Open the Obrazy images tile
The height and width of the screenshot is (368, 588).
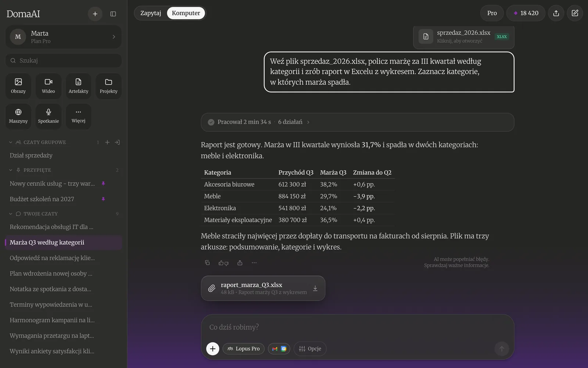coord(18,86)
